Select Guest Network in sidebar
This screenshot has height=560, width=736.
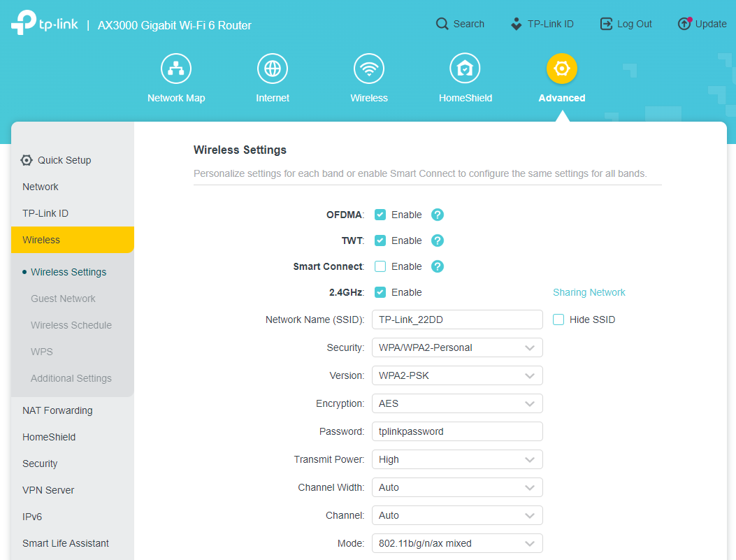coord(63,299)
